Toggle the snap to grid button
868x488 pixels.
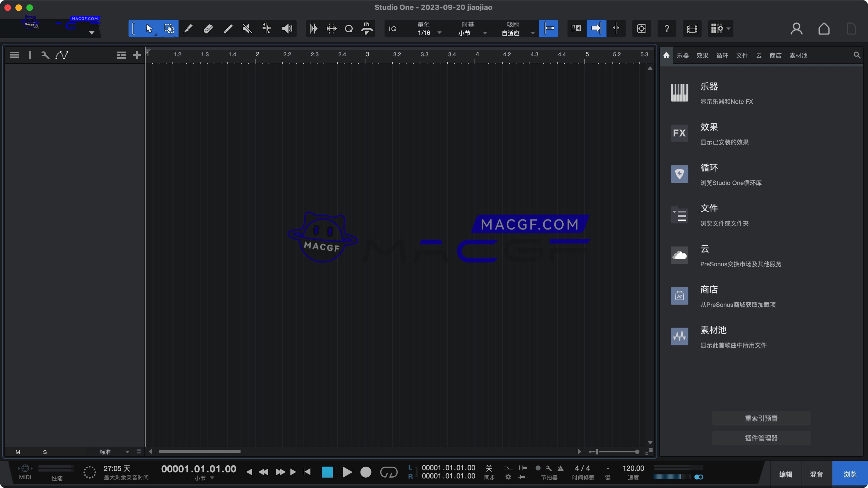pos(549,29)
